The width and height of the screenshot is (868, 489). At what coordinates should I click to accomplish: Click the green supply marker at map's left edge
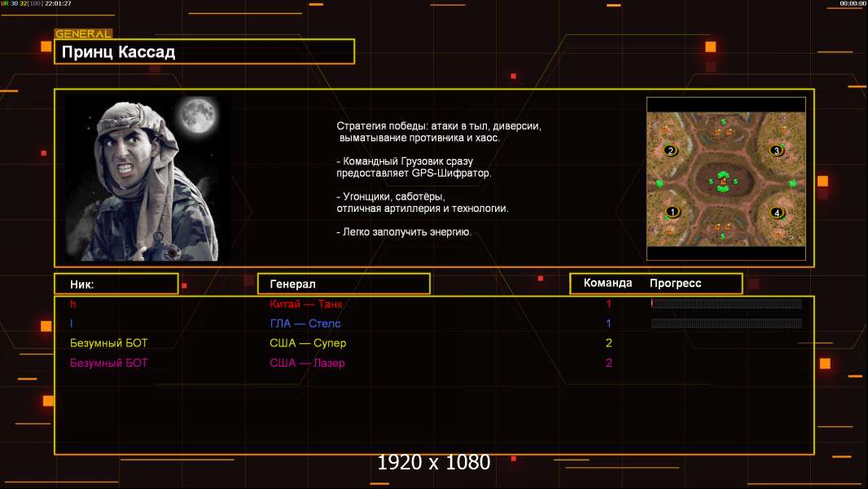(660, 183)
